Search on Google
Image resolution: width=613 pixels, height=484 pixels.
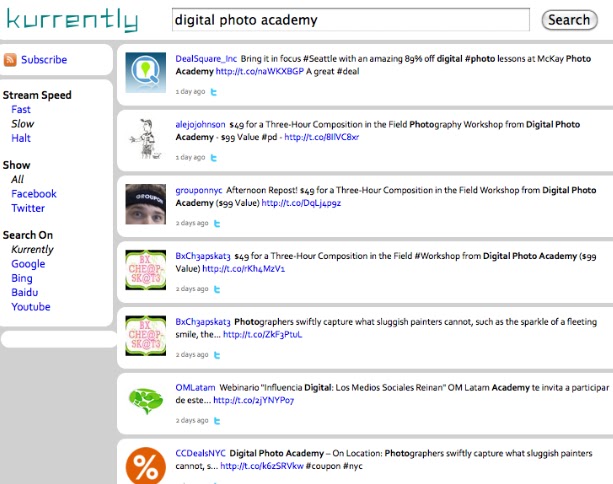tap(28, 264)
